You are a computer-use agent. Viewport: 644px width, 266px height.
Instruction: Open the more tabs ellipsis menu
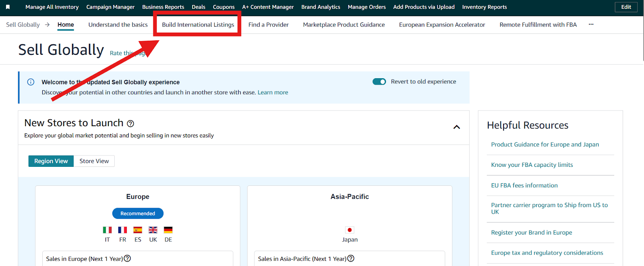pos(591,25)
